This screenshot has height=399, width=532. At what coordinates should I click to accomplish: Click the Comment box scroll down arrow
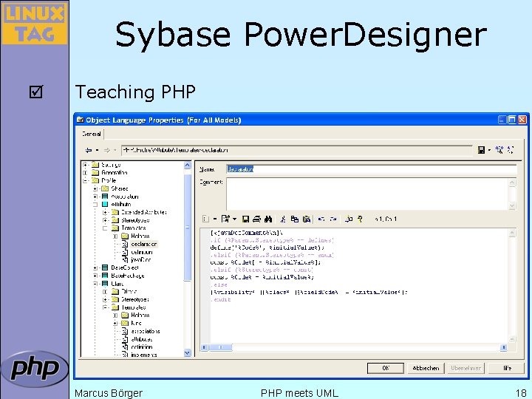[512, 205]
